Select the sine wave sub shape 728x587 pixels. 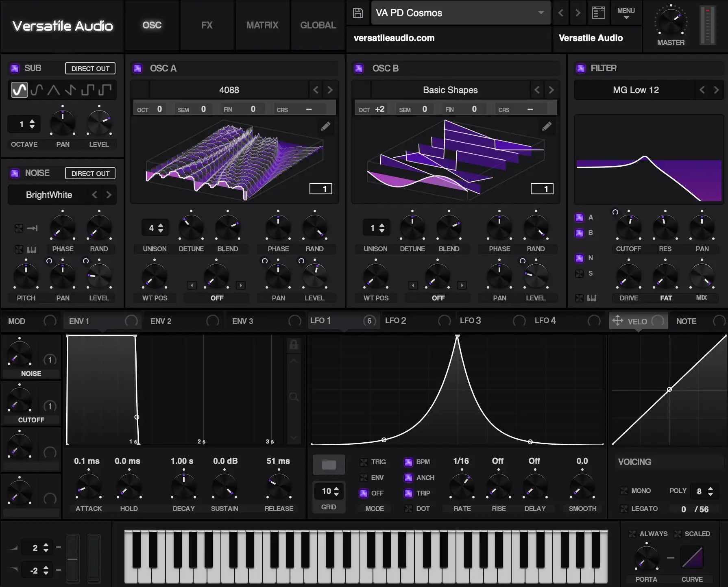[x=19, y=90]
